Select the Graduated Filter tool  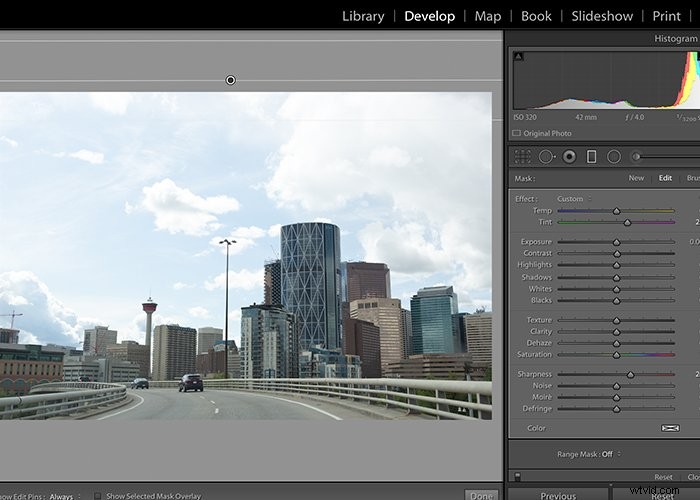(x=592, y=157)
